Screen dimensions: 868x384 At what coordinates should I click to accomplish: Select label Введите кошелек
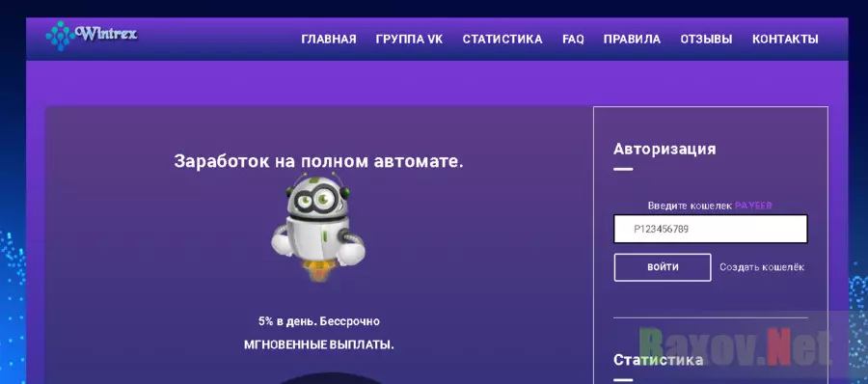tap(691, 206)
